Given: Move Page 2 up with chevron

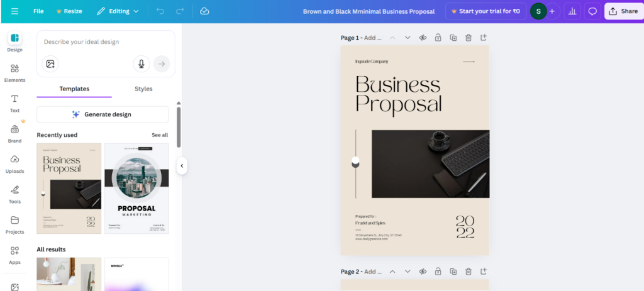Looking at the screenshot, I should (x=392, y=272).
